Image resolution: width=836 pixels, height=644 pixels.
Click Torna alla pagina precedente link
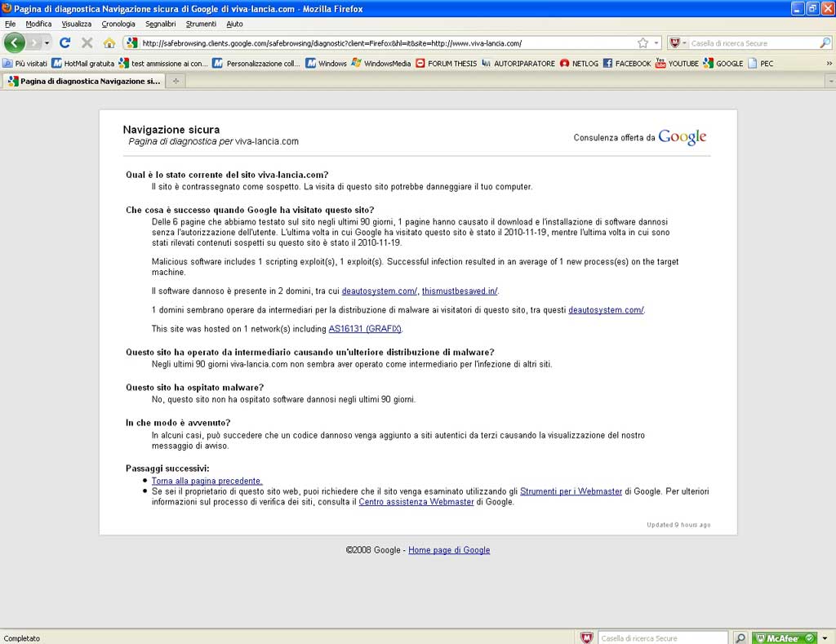pyautogui.click(x=207, y=481)
